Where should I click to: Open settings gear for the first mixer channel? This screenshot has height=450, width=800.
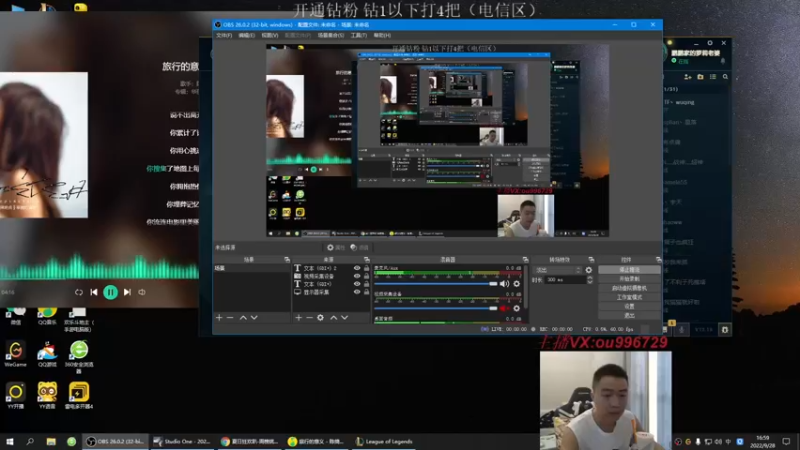(x=516, y=284)
